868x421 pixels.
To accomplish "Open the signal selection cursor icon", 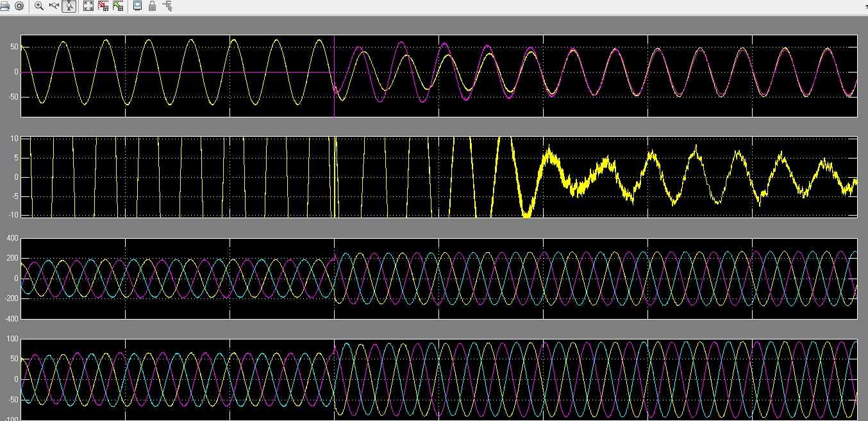I will pos(167,6).
